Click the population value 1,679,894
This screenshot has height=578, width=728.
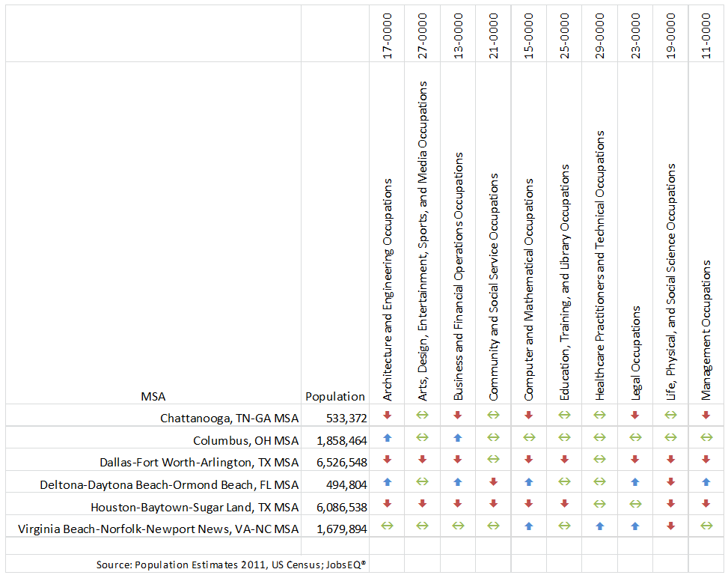coord(342,529)
